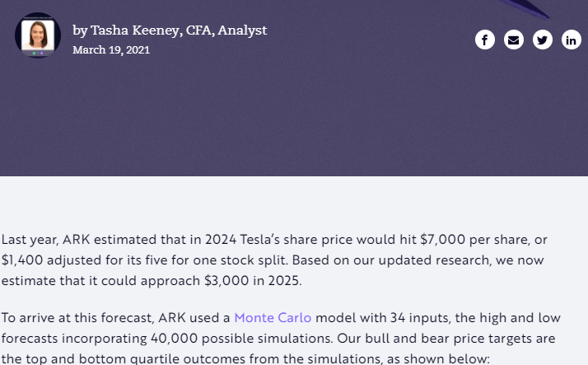
Task: Open the Monte Carlo link
Action: point(273,317)
